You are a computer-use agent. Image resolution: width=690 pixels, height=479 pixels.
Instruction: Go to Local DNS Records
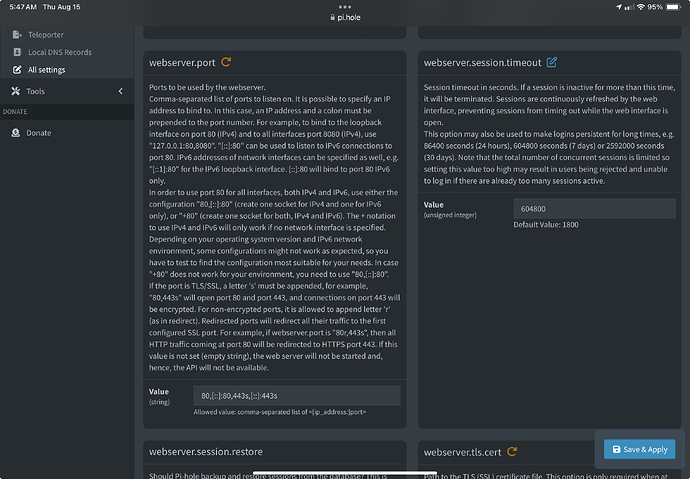59,52
